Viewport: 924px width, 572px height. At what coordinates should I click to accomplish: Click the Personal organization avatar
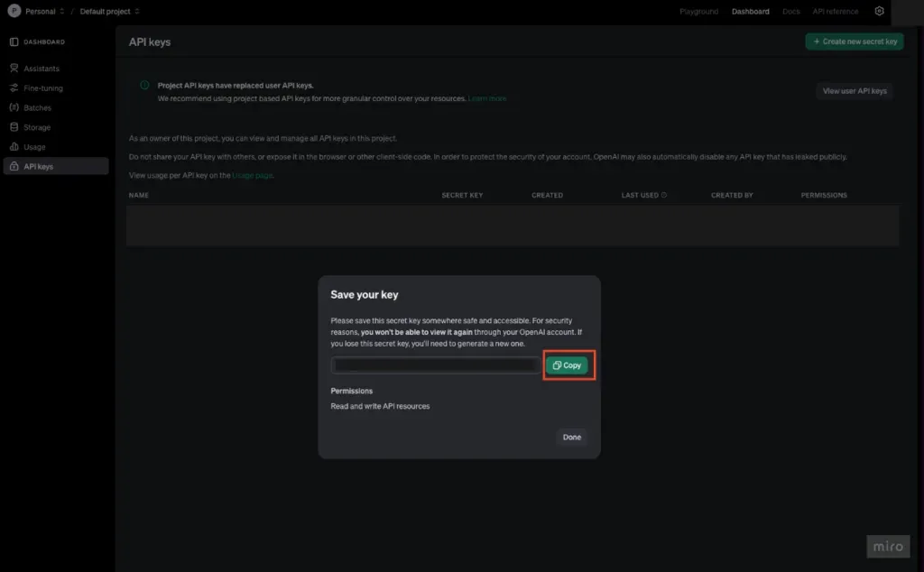click(14, 12)
